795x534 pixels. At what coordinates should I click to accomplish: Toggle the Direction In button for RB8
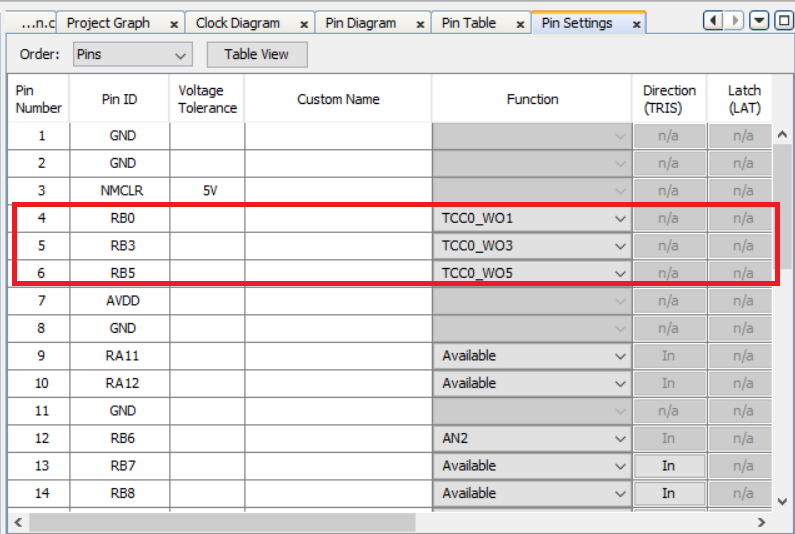[x=668, y=493]
